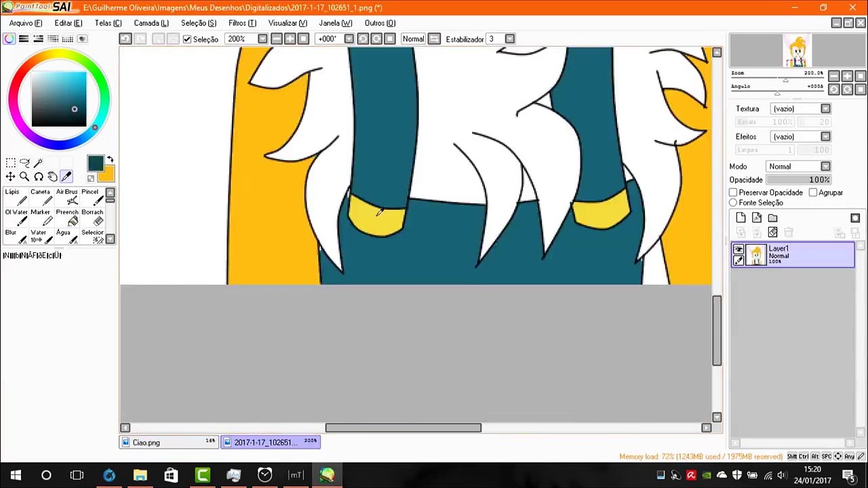This screenshot has height=488, width=868.
Task: Open the layer Modo blending dropdown
Action: (x=825, y=166)
